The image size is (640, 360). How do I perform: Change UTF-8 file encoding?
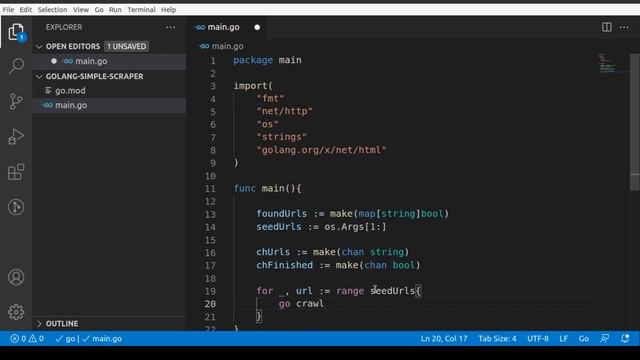(x=538, y=338)
